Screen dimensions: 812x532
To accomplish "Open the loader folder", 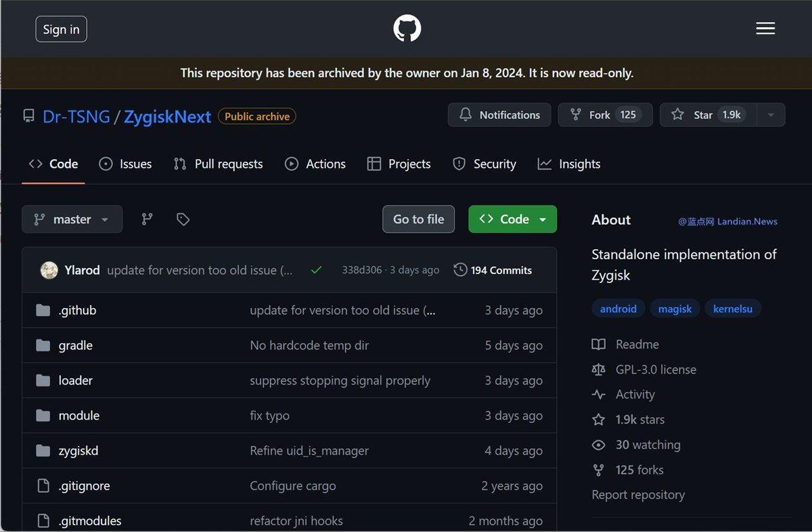I will click(x=76, y=380).
